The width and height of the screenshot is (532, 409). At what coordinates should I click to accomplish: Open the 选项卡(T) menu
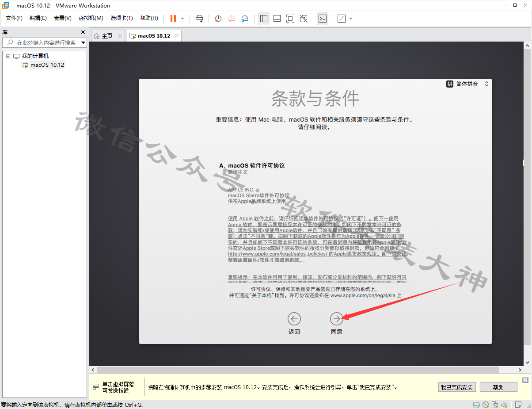click(x=122, y=18)
